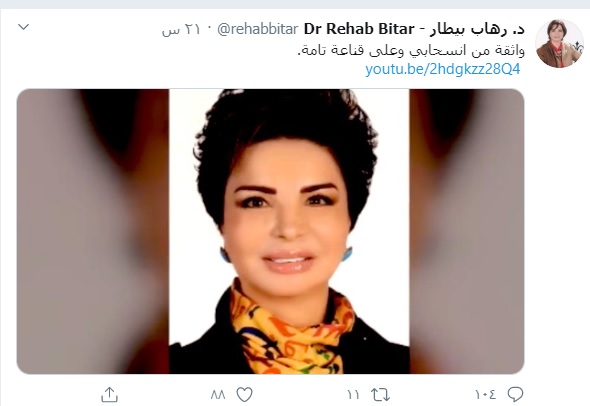This screenshot has width=590, height=406.
Task: Click empty space below the profile avatar
Action: [x=559, y=226]
